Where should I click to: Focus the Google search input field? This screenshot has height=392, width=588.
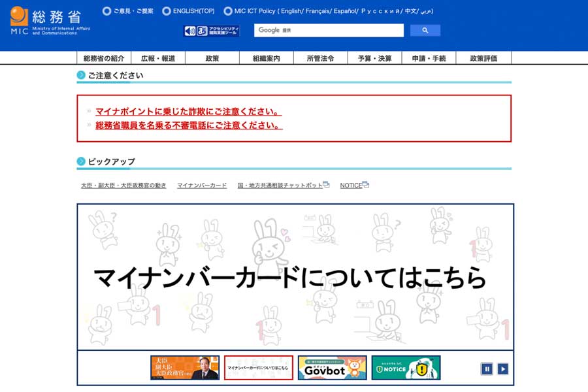click(x=329, y=31)
